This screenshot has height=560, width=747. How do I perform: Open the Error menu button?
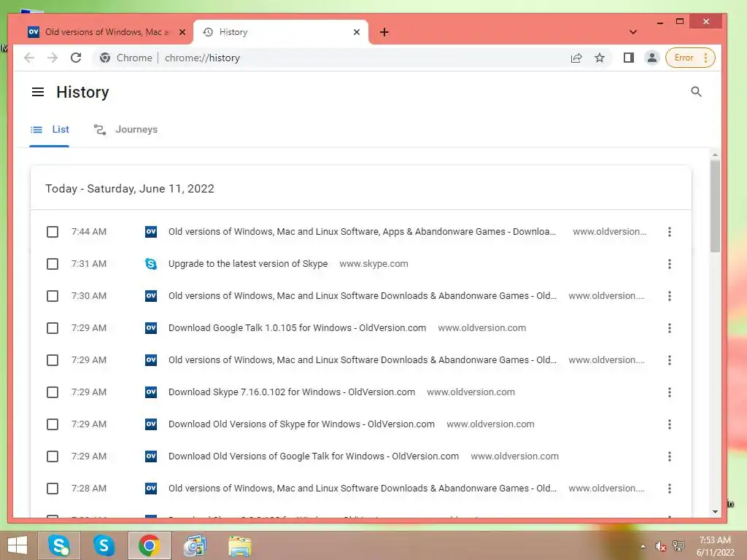tap(690, 58)
